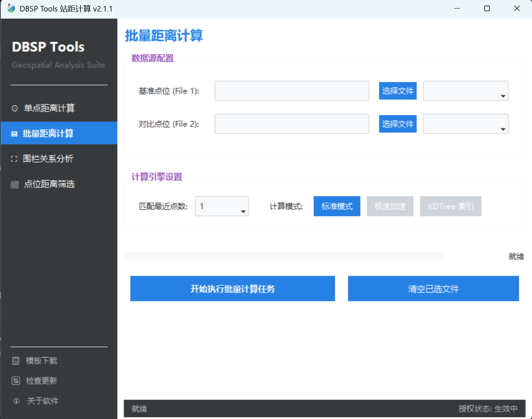Image resolution: width=532 pixels, height=419 pixels.
Task: Select the 单点距离计算 sidebar icon
Action: point(15,108)
